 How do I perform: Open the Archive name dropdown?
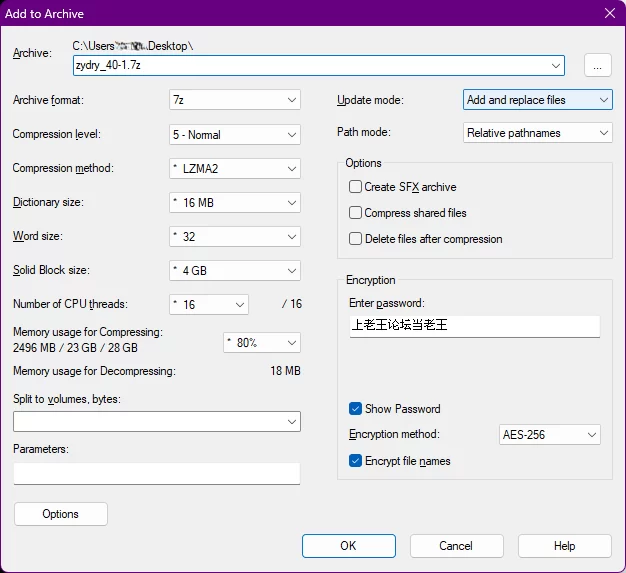(x=555, y=65)
